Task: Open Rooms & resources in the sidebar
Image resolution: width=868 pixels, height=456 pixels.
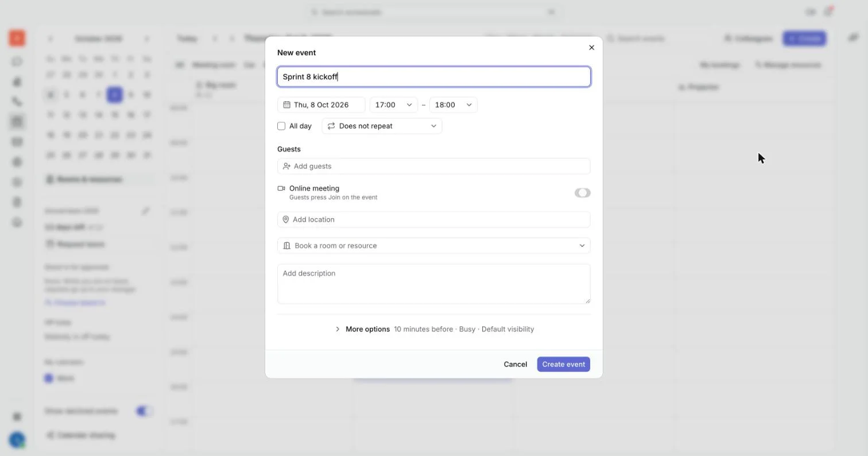Action: pos(99,180)
